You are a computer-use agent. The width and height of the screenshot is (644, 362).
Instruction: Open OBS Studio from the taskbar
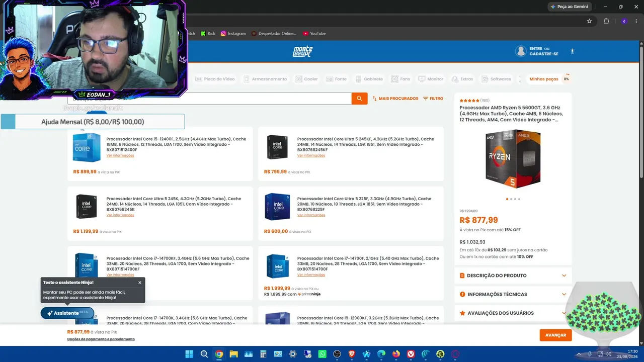[337, 354]
